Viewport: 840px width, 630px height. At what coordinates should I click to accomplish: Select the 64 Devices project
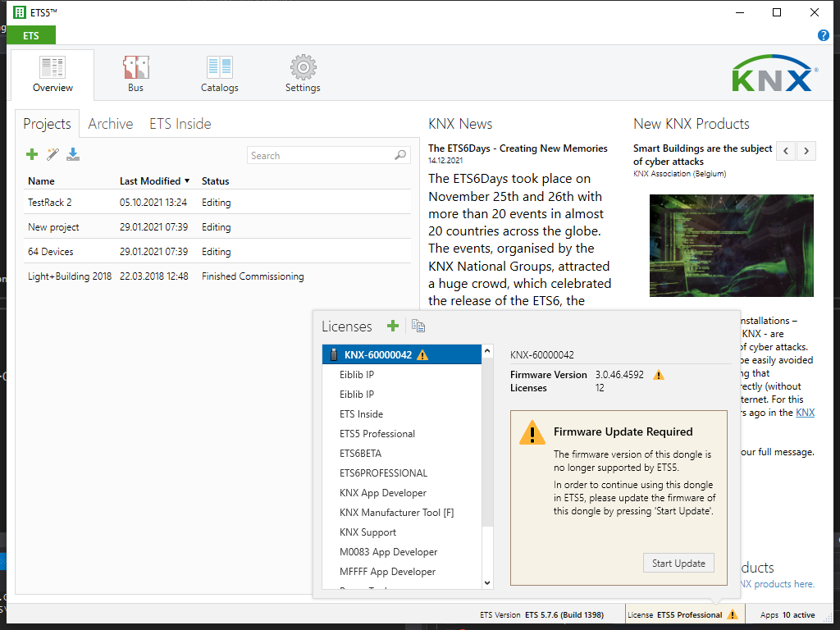click(217, 252)
